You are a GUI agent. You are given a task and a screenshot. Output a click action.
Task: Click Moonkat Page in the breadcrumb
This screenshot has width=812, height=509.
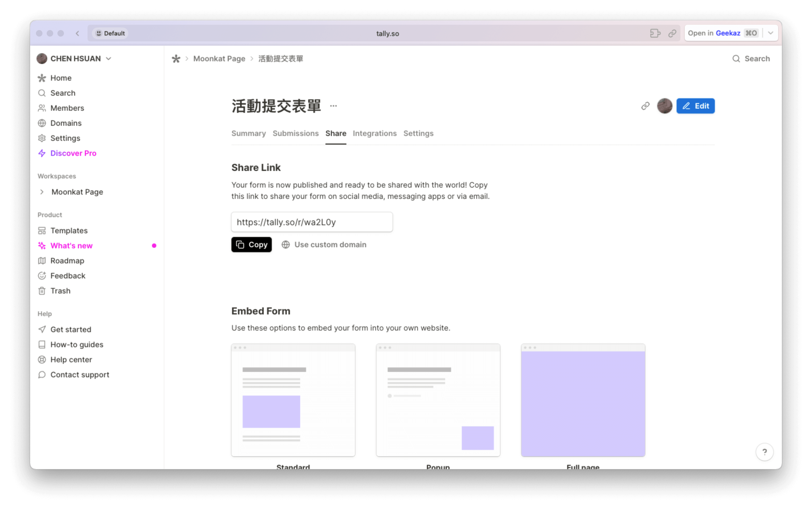tap(219, 59)
